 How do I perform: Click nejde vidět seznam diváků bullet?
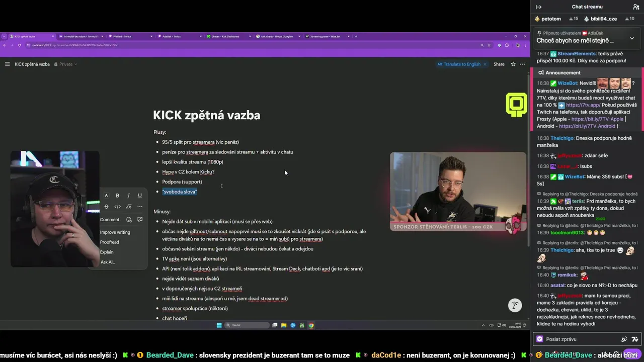[x=191, y=279]
